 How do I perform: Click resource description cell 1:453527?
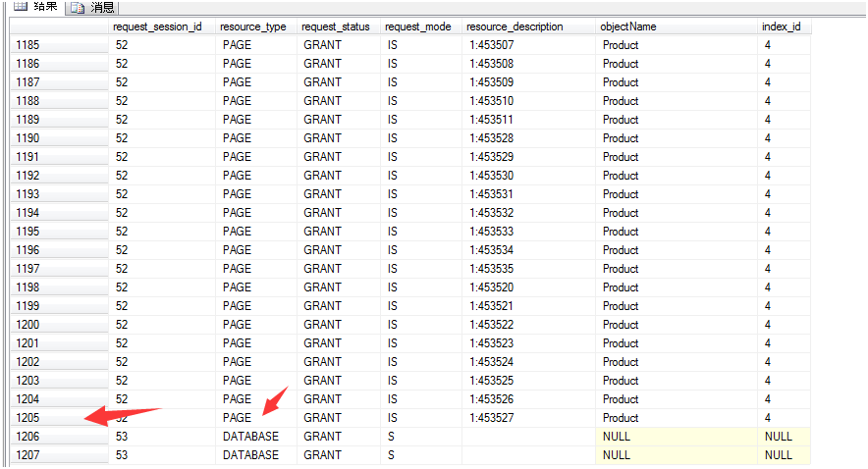528,418
